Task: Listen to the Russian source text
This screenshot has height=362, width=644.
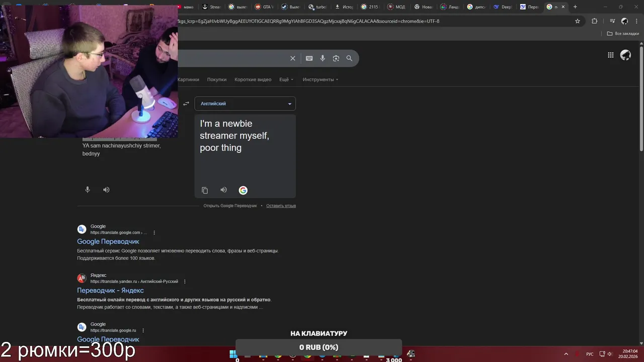Action: [106, 190]
